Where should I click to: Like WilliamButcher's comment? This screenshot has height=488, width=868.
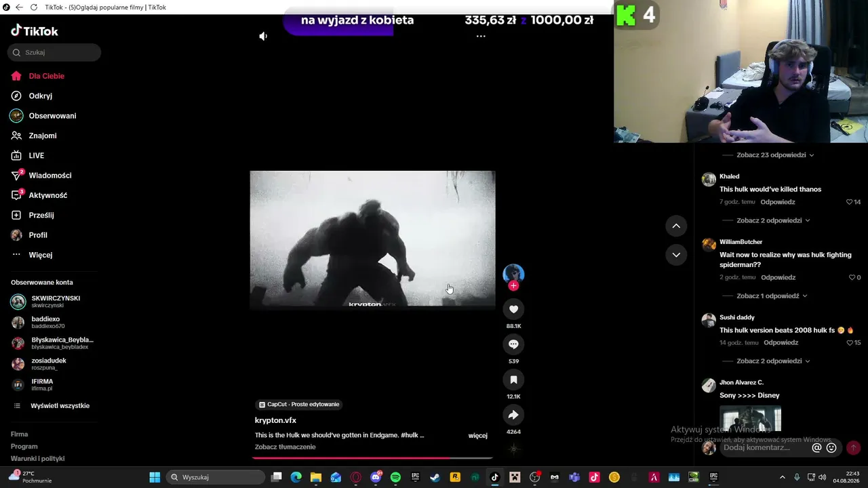point(852,277)
